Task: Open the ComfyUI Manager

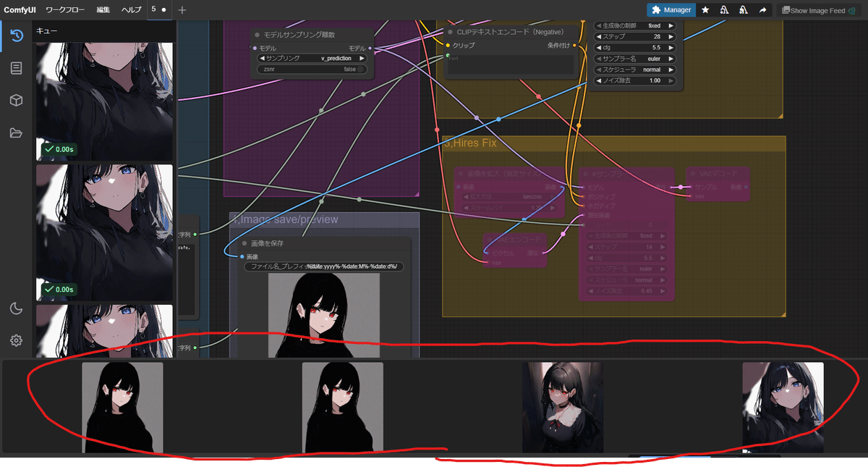Action: (671, 9)
